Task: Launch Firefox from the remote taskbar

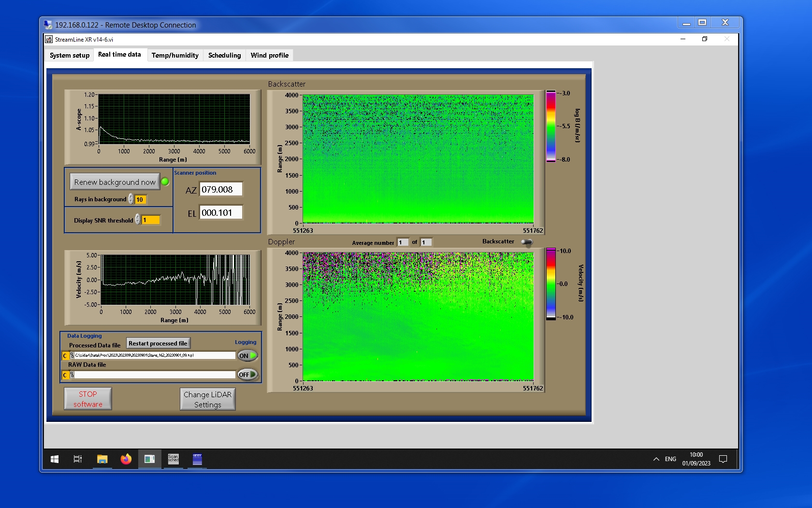Action: [x=126, y=459]
